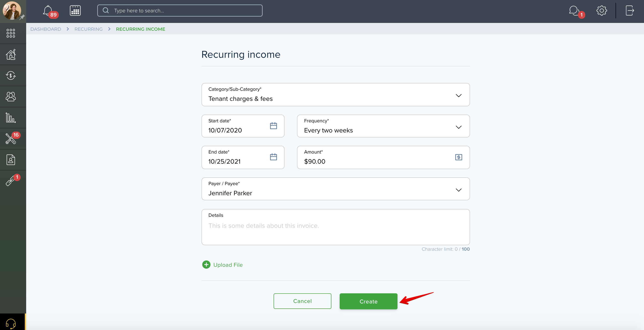The height and width of the screenshot is (330, 644).
Task: Expand the Category/Sub-Category dropdown
Action: [336, 95]
